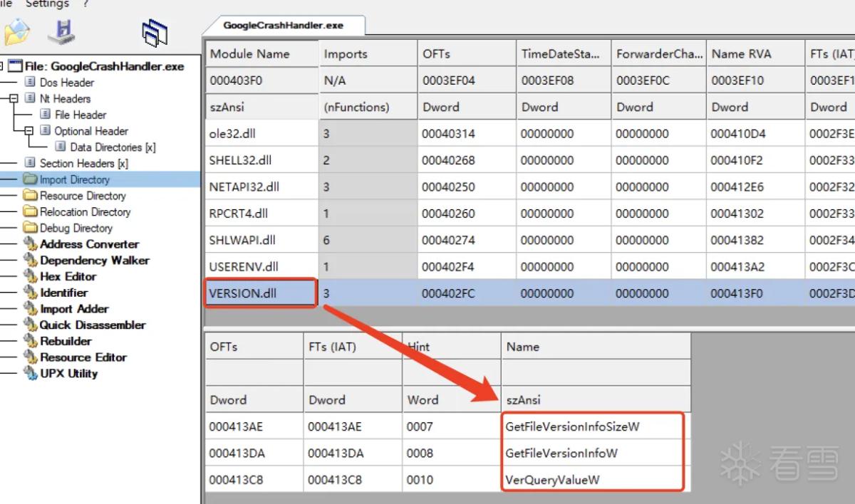Click the Dos Header page icon
Screen dimensions: 855x504
click(x=30, y=83)
